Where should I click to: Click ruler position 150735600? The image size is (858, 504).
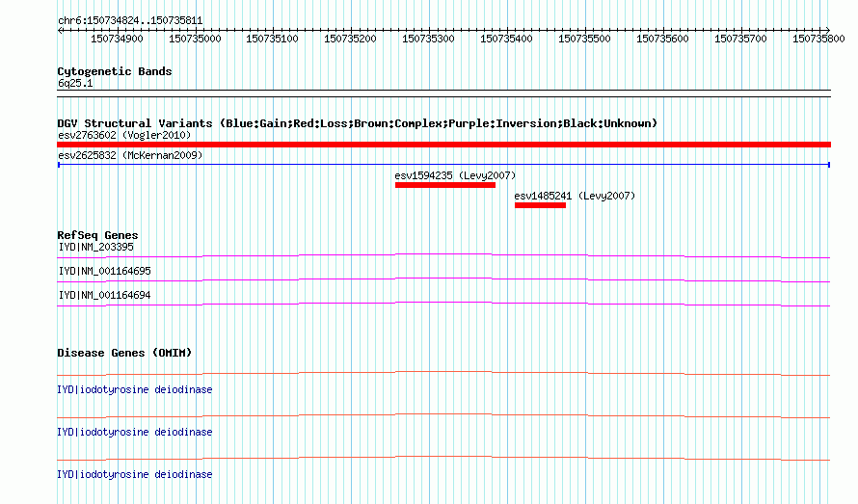(x=662, y=39)
